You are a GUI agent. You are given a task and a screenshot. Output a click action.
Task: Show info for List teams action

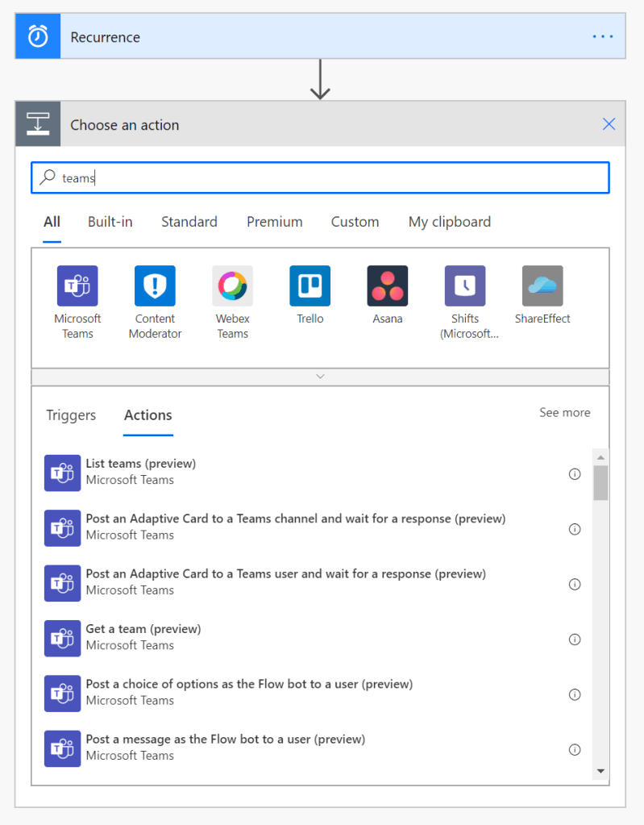pos(575,474)
